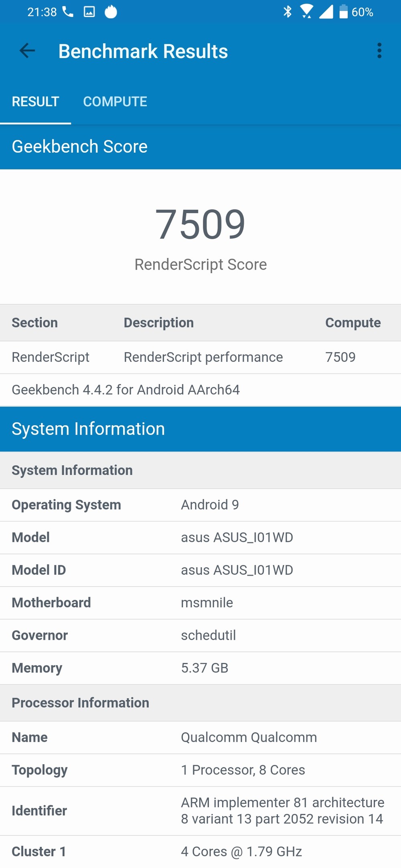Tap the Bluetooth status icon

tap(287, 12)
